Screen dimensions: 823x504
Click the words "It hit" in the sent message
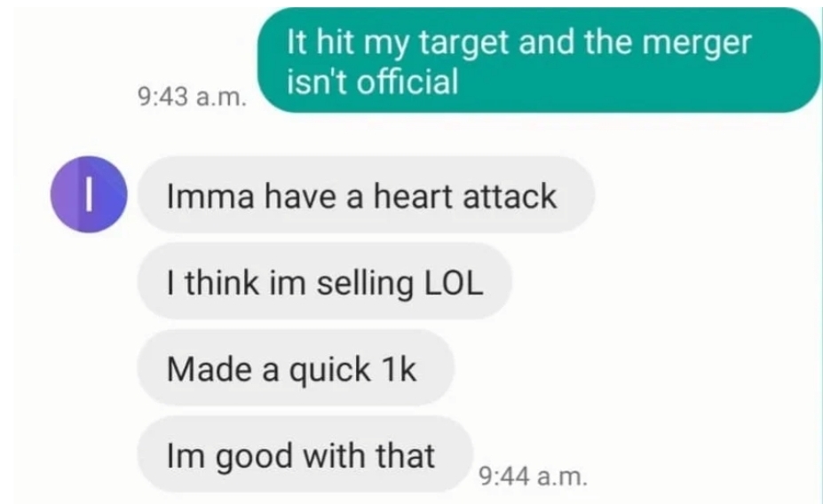pyautogui.click(x=320, y=42)
